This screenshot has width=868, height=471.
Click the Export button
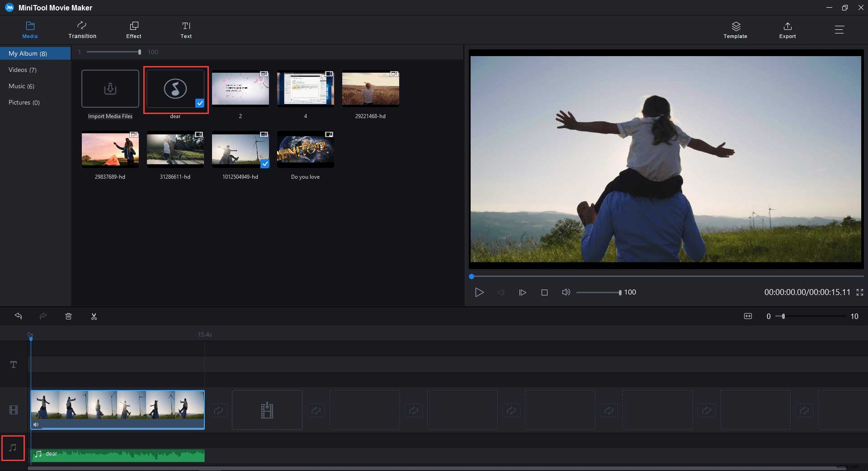(x=787, y=29)
